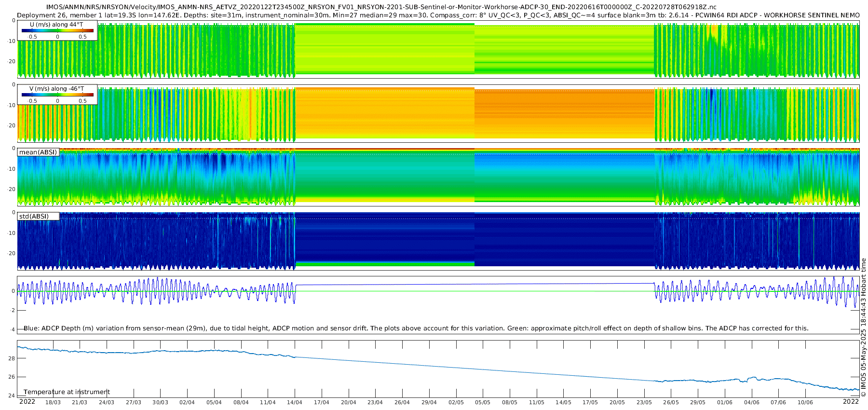
Task: Click the Deployment 26 metadata line
Action: tap(438, 15)
